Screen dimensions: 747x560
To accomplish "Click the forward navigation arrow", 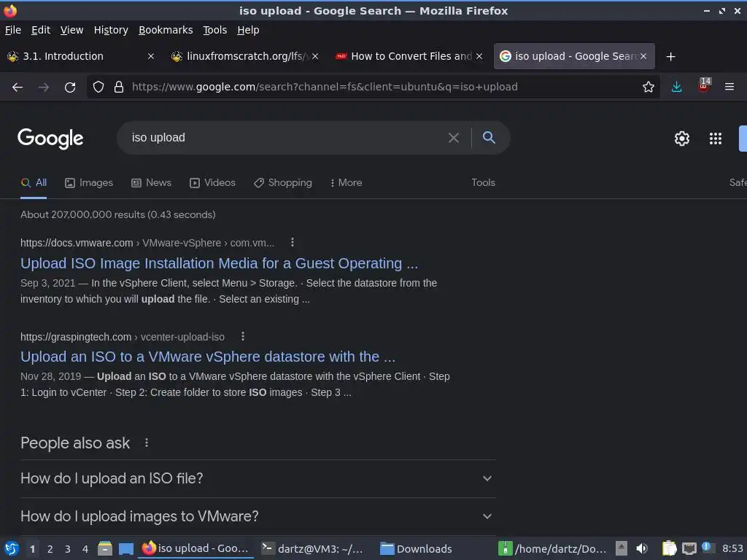I will (x=43, y=87).
